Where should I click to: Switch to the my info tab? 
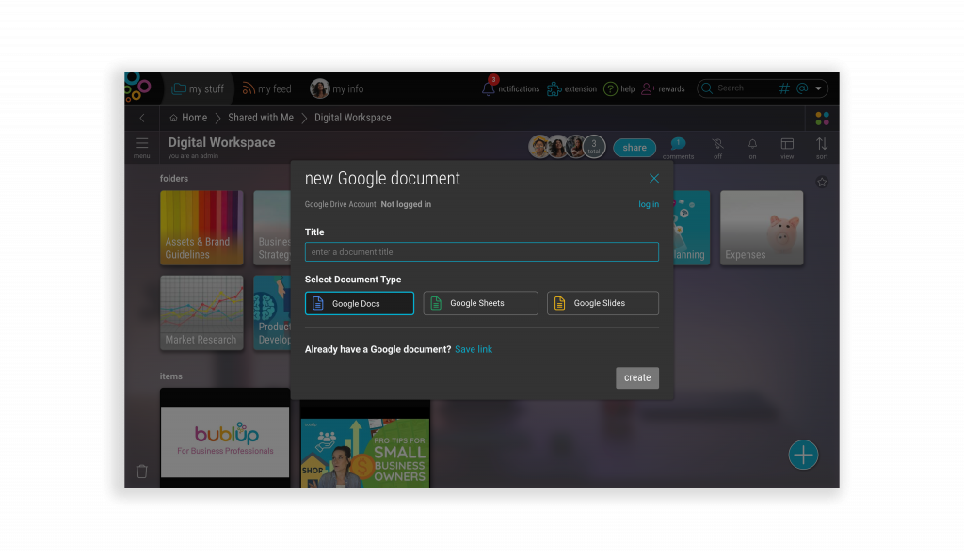click(337, 88)
